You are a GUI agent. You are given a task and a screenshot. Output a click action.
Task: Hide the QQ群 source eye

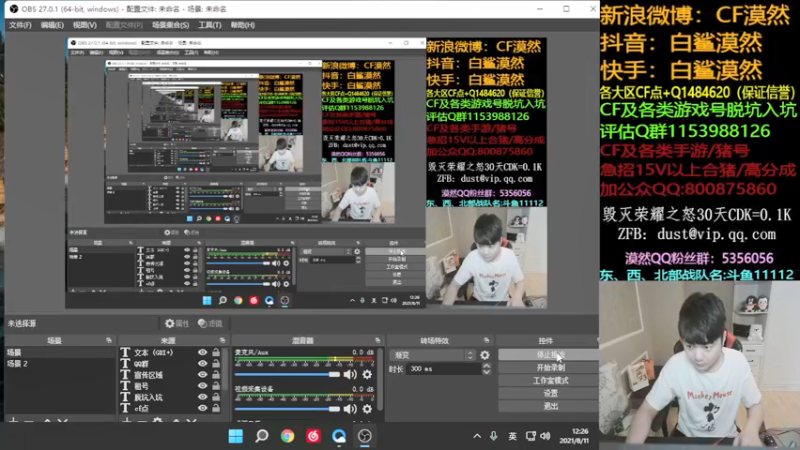point(203,364)
